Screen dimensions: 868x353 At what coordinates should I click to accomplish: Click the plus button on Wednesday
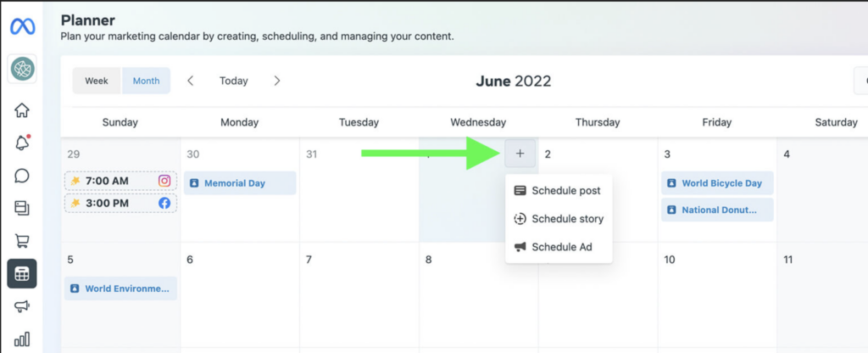tap(520, 154)
